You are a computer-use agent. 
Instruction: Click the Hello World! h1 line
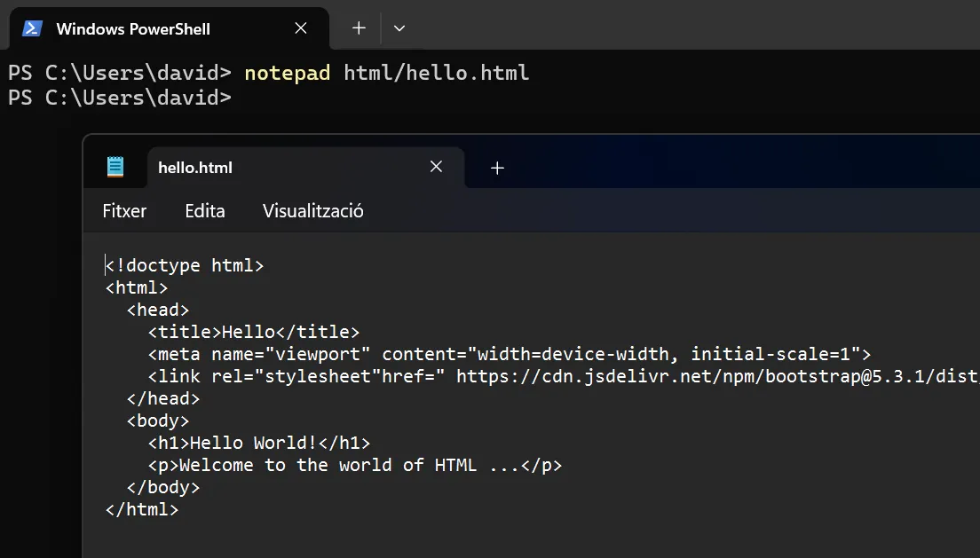[258, 443]
